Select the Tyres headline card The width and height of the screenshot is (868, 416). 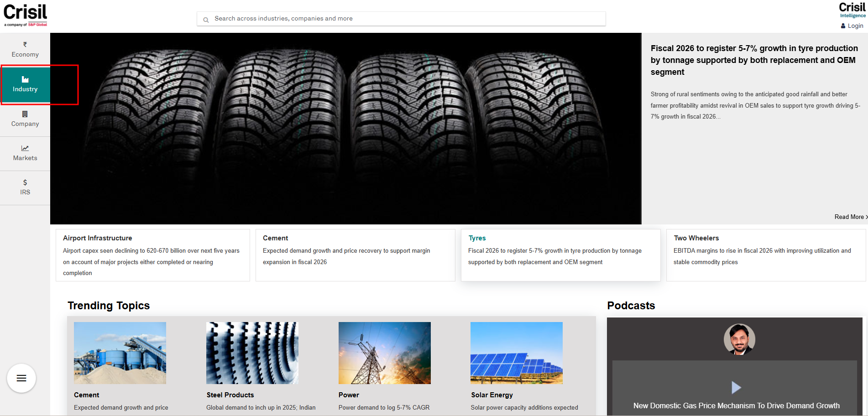pyautogui.click(x=560, y=255)
